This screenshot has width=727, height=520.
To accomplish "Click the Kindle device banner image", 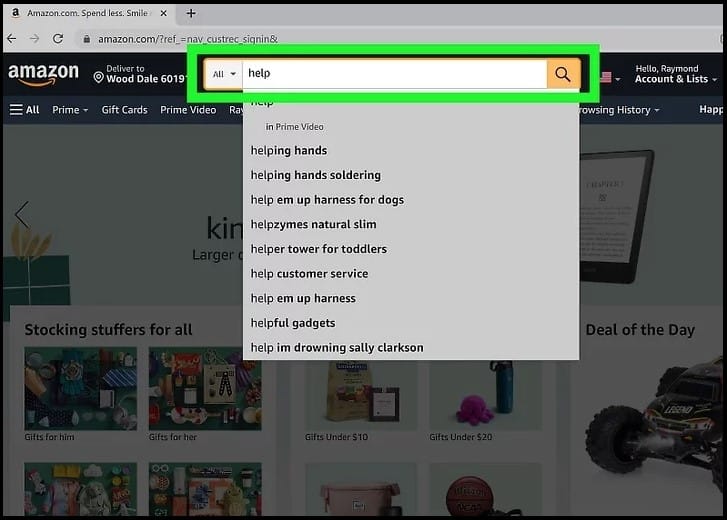I will tap(617, 216).
